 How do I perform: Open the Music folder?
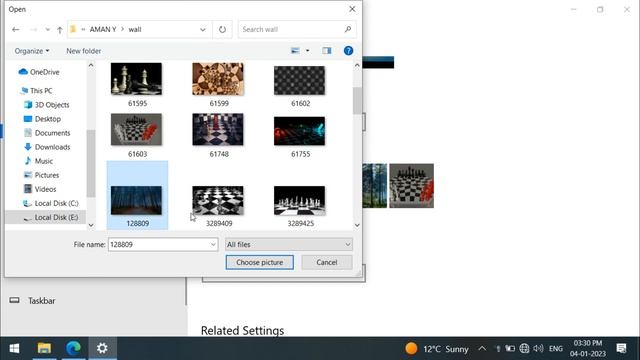39,161
